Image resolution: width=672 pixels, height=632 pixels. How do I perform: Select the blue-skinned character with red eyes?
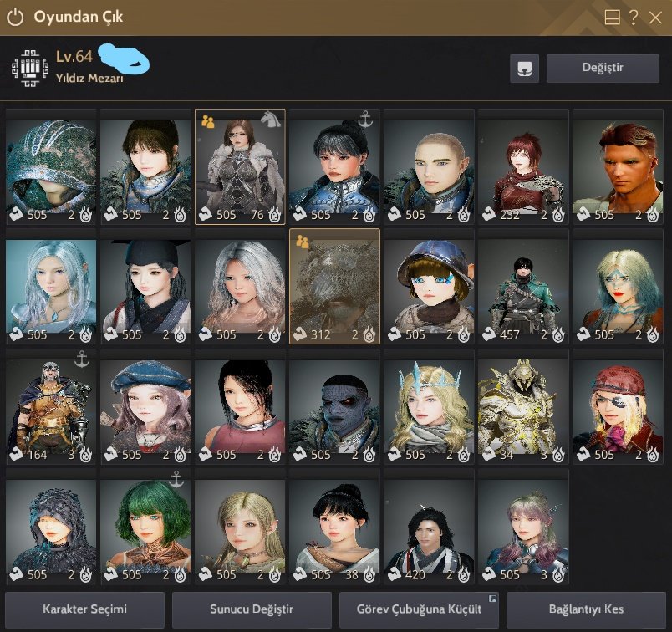tap(334, 406)
